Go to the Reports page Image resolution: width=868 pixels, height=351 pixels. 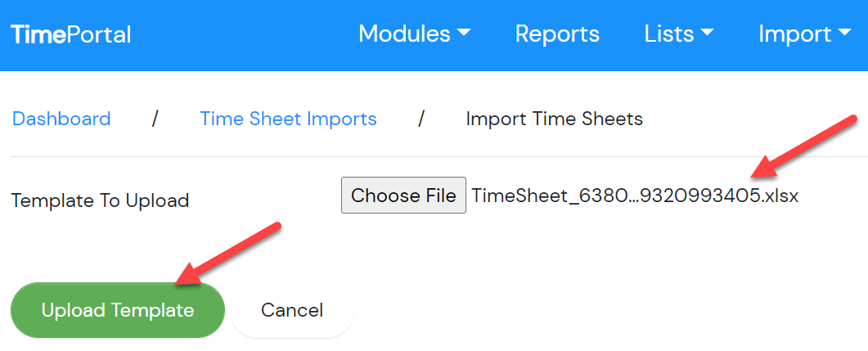(557, 34)
